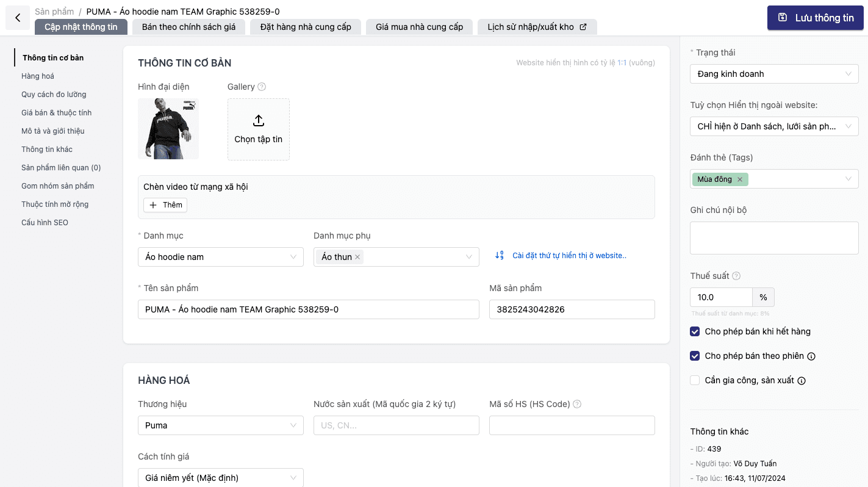Image resolution: width=868 pixels, height=487 pixels.
Task: Click the Thuế suất help icon
Action: point(736,276)
